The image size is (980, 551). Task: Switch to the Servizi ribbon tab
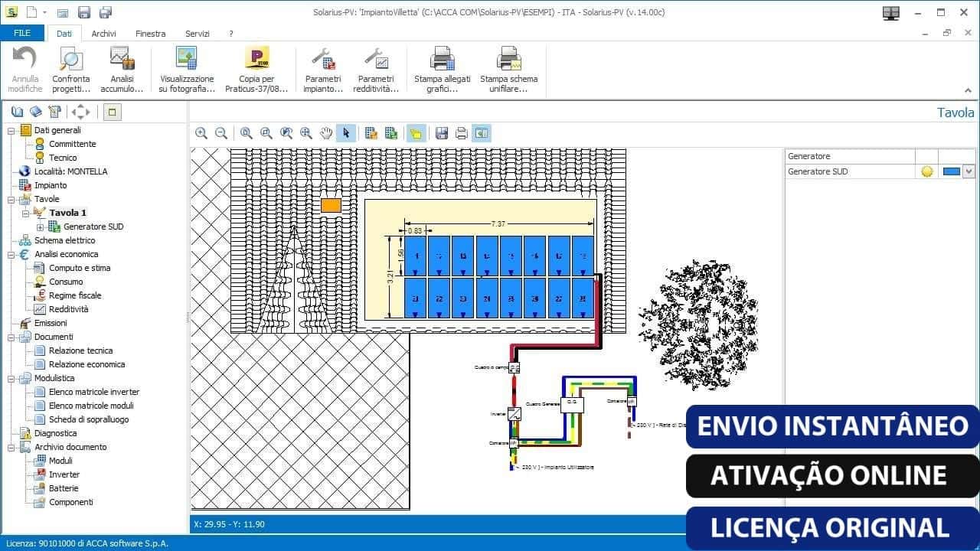click(198, 33)
